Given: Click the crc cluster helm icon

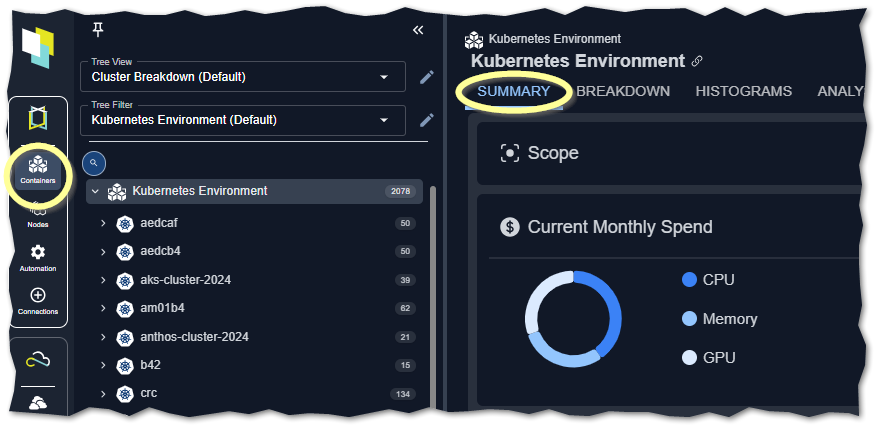Looking at the screenshot, I should coord(124,394).
